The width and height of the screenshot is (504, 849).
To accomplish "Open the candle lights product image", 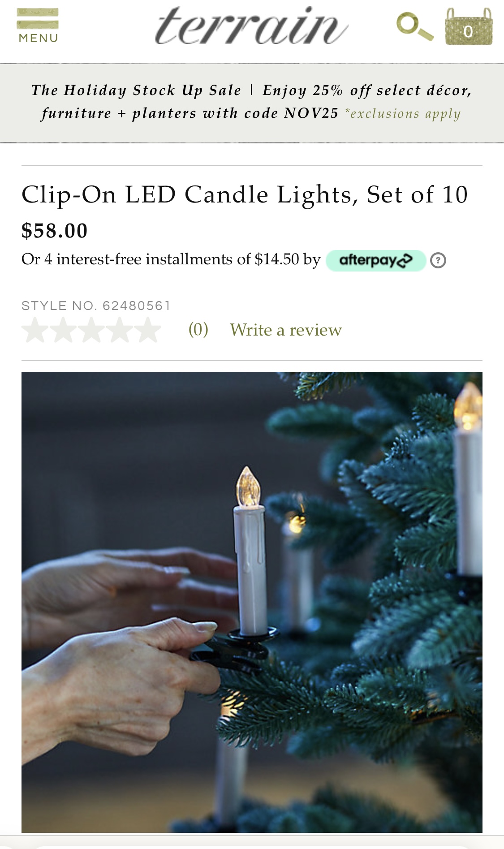I will [x=252, y=602].
